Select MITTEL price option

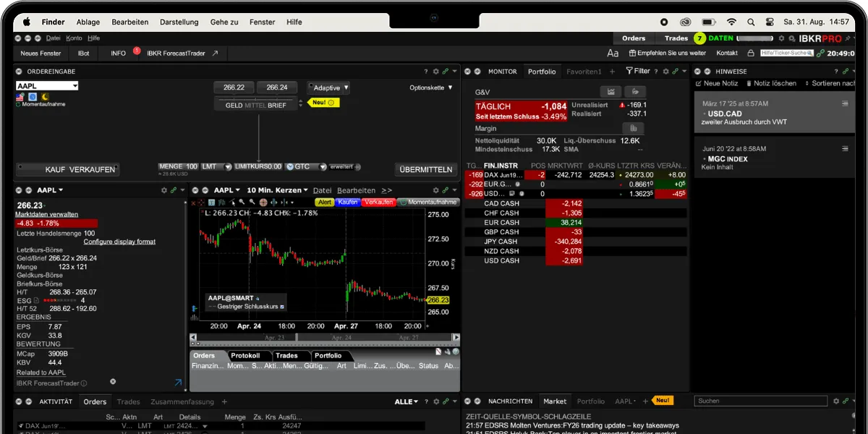(x=255, y=106)
